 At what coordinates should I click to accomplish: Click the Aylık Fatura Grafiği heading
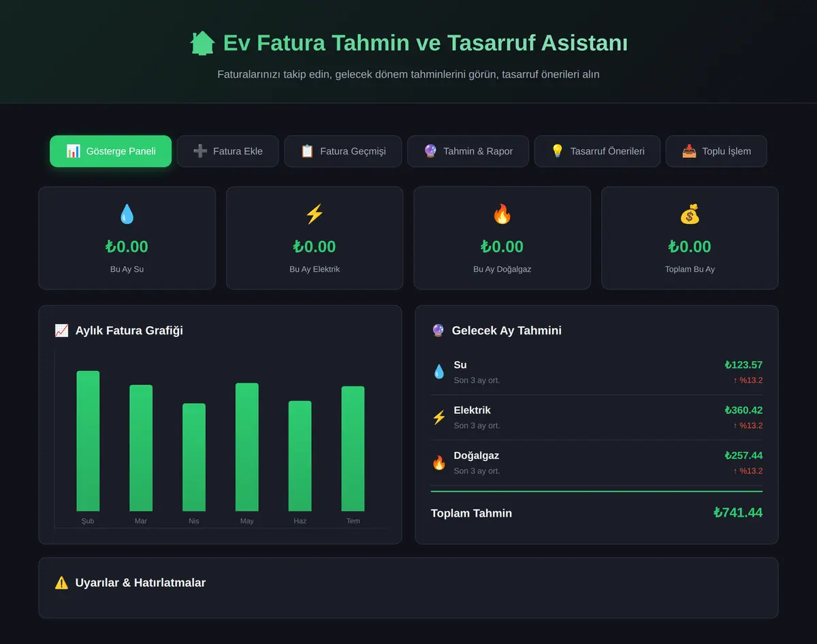pyautogui.click(x=129, y=331)
